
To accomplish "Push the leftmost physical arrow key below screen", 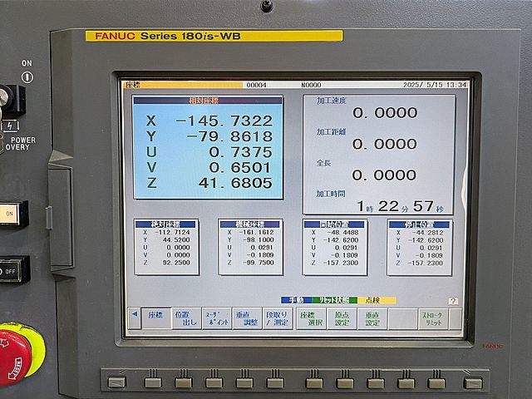I will click(116, 382).
